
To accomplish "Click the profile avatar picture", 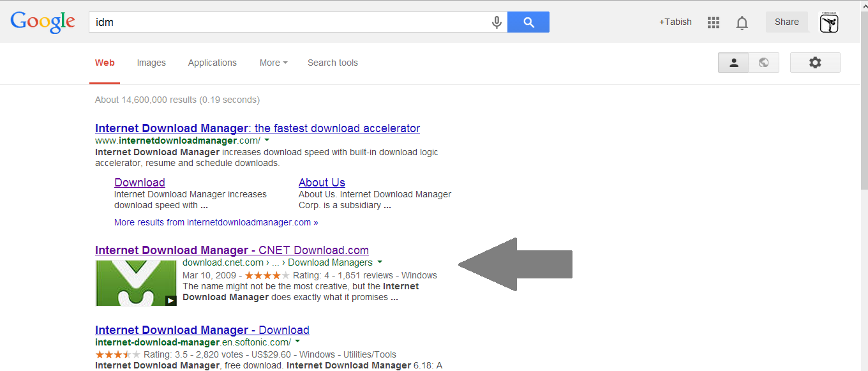I will [829, 23].
